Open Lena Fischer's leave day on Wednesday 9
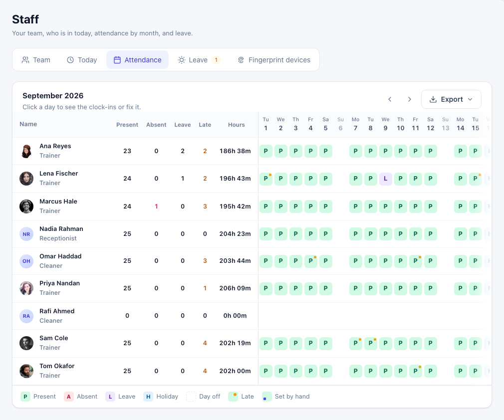 [x=385, y=179]
